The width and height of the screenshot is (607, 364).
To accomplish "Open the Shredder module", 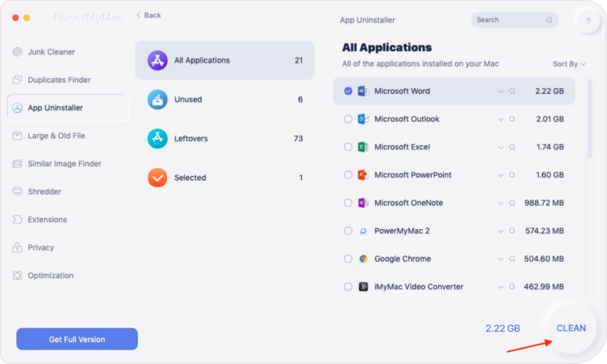I will click(x=68, y=191).
